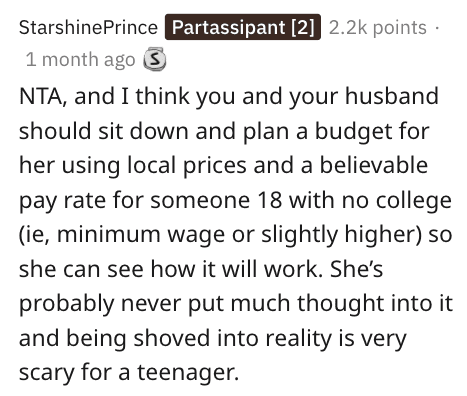Screen dimensions: 467x396
Task: Click the silver award coin icon
Action: 154,60
